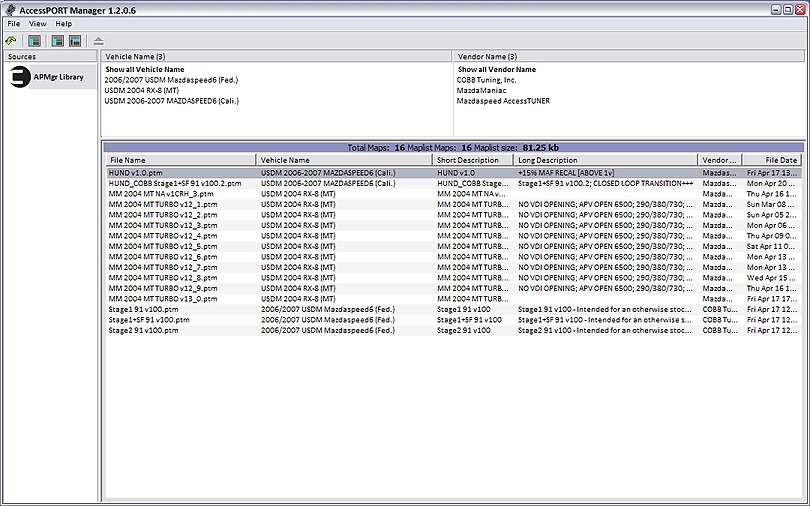Viewport: 810px width, 506px height.
Task: Select MM 2004 MT TURBO v13_0.ptm file
Action: (x=163, y=299)
